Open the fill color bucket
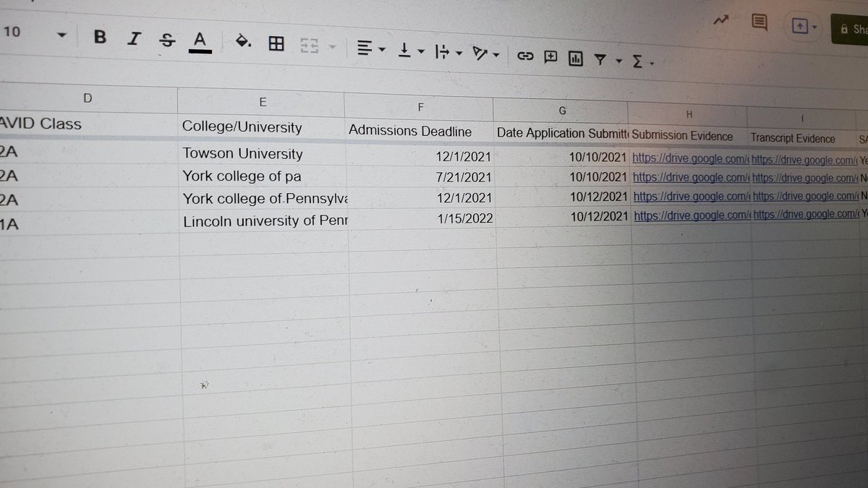This screenshot has width=868, height=488. click(x=244, y=43)
